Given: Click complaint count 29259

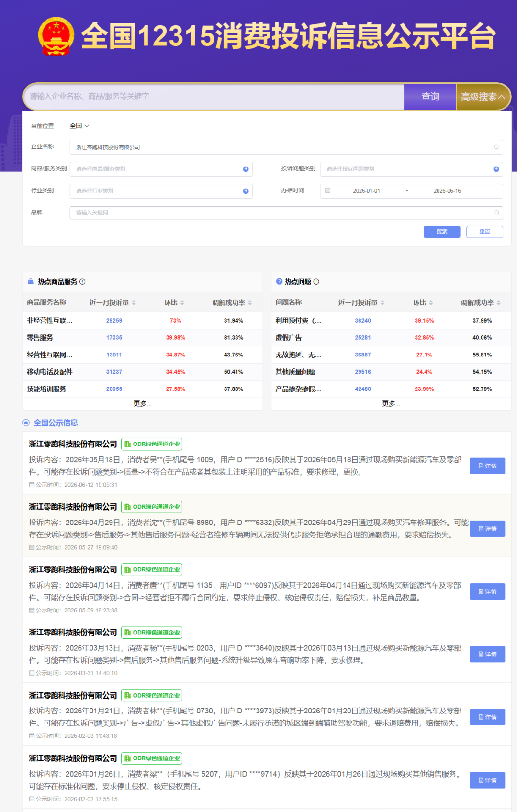Looking at the screenshot, I should pyautogui.click(x=114, y=321).
